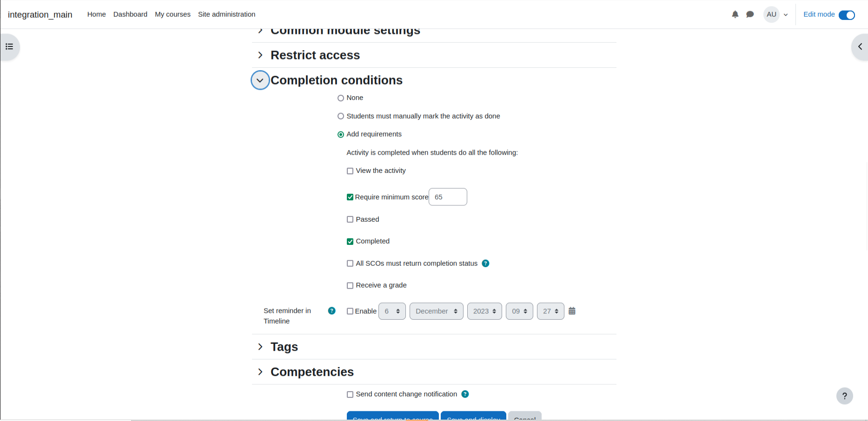Toggle the Edit mode switch

(x=847, y=15)
